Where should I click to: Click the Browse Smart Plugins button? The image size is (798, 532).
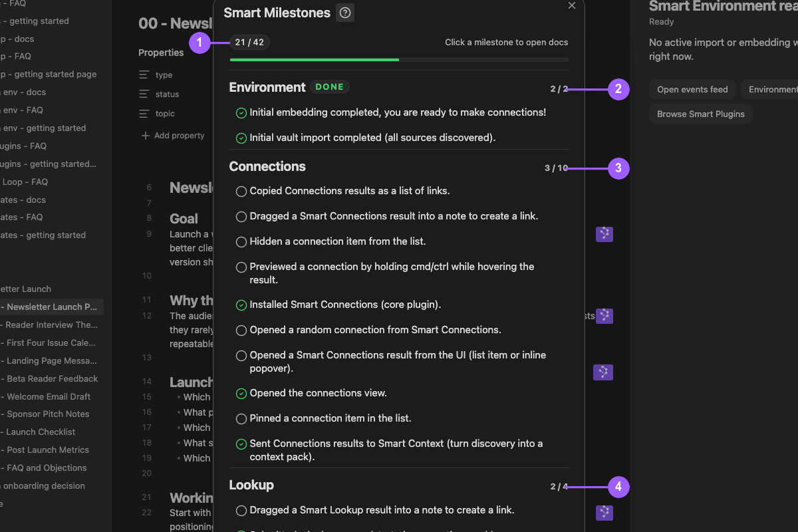click(701, 114)
